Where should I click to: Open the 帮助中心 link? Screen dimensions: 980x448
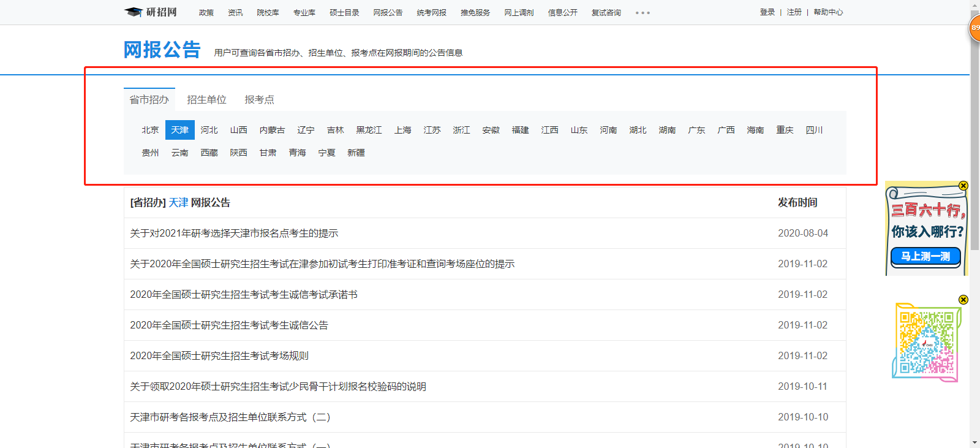point(828,12)
